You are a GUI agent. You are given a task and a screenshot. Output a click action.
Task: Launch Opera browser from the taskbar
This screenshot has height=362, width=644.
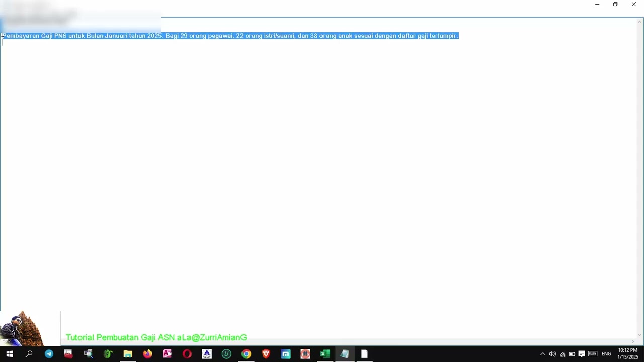point(187,354)
